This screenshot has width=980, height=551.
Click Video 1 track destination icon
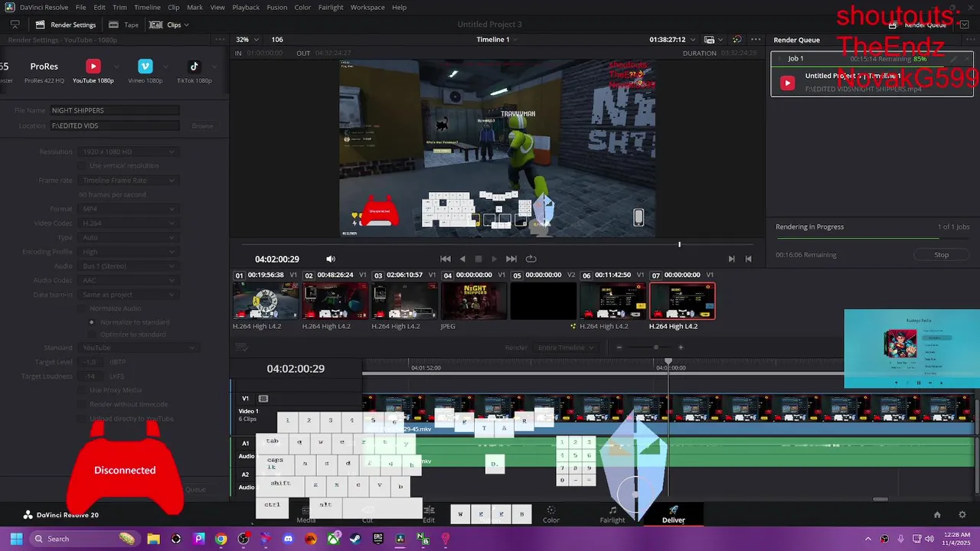click(x=263, y=399)
